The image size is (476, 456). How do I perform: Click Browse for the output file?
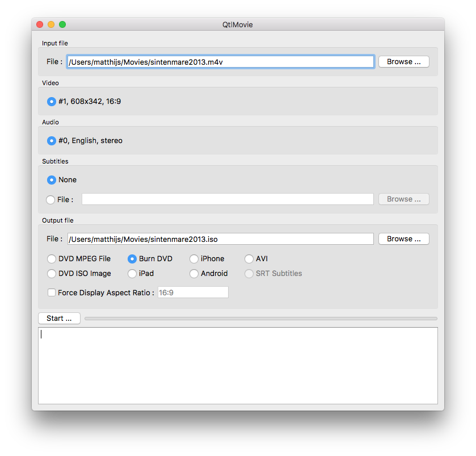(x=403, y=239)
